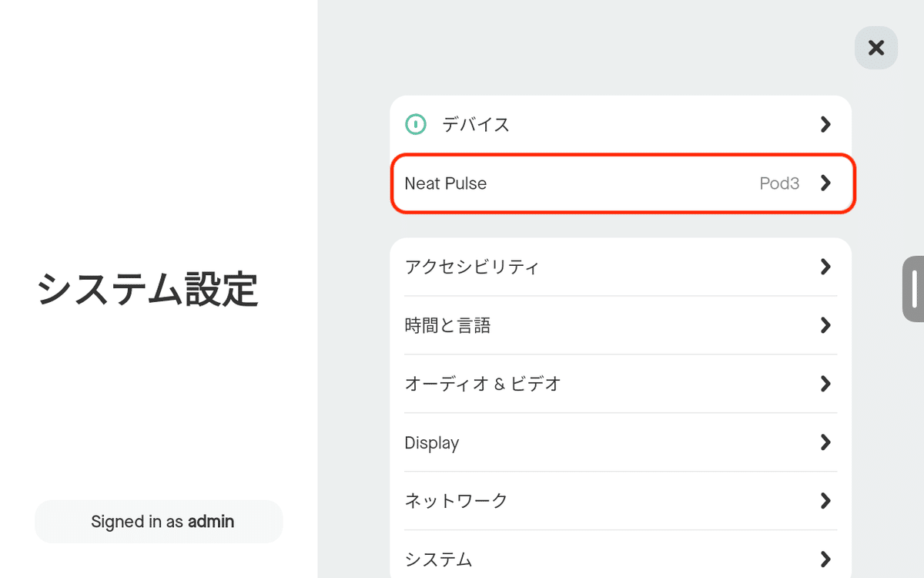The width and height of the screenshot is (924, 578).
Task: Open 時間と言語 settings
Action: pos(621,325)
